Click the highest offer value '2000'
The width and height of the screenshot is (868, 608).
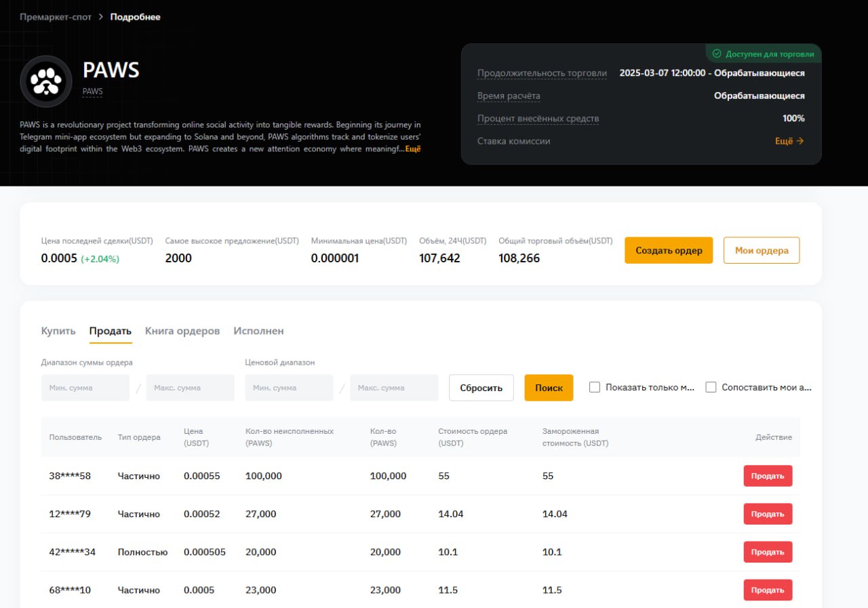(178, 258)
